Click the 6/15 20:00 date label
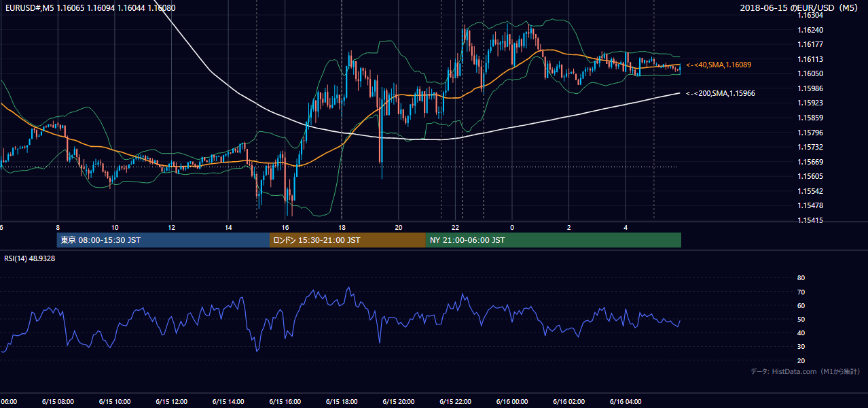868x408 pixels. (398, 402)
